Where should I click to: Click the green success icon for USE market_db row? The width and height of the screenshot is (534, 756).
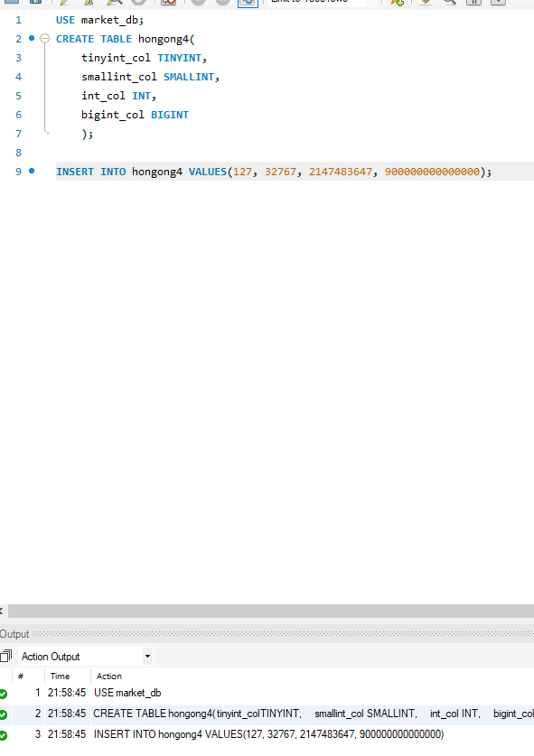point(3,694)
